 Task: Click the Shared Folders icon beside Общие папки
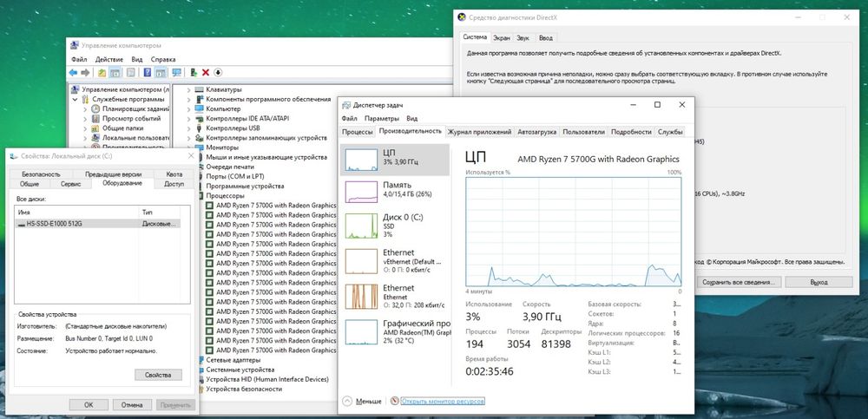96,128
